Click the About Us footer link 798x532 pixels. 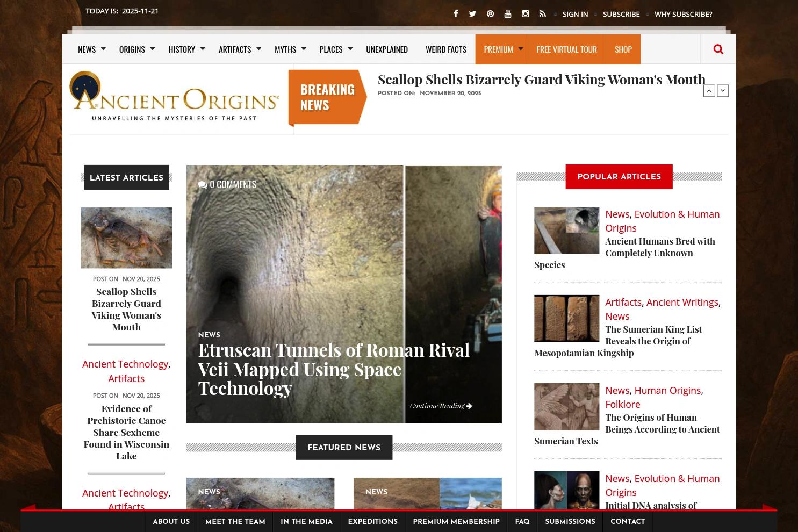coord(171,522)
